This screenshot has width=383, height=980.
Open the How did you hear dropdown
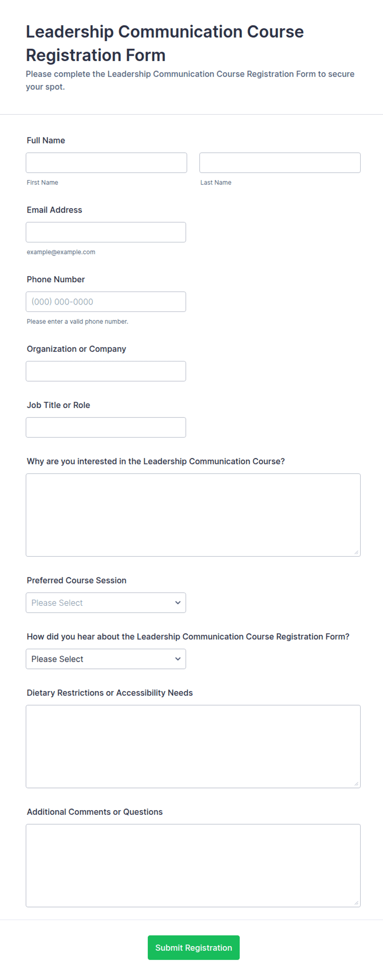coord(106,659)
